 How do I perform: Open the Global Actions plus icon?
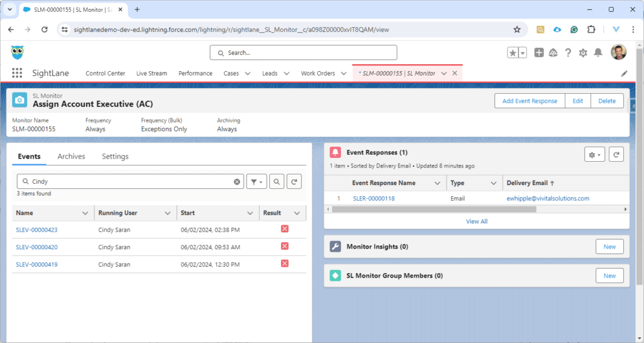pyautogui.click(x=539, y=53)
